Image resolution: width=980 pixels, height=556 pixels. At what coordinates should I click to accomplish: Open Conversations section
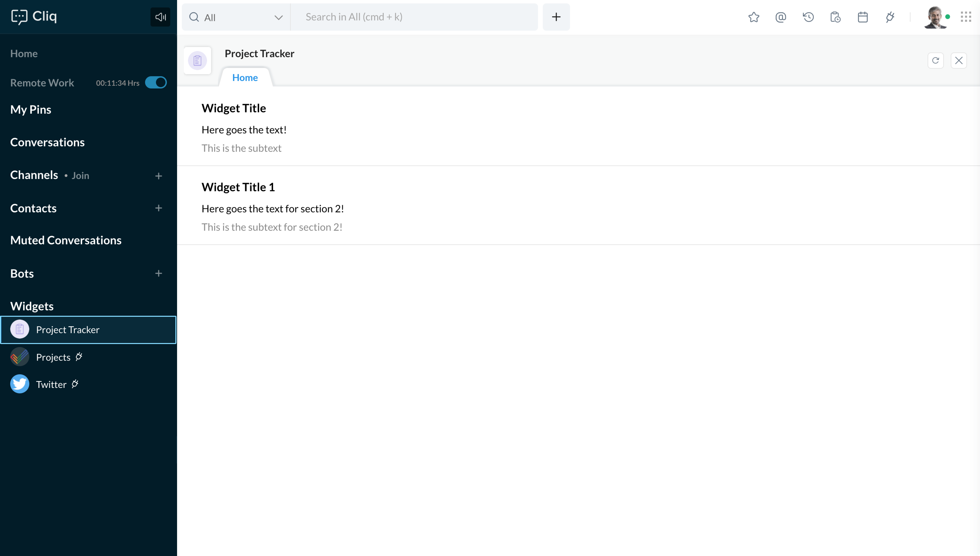click(47, 142)
